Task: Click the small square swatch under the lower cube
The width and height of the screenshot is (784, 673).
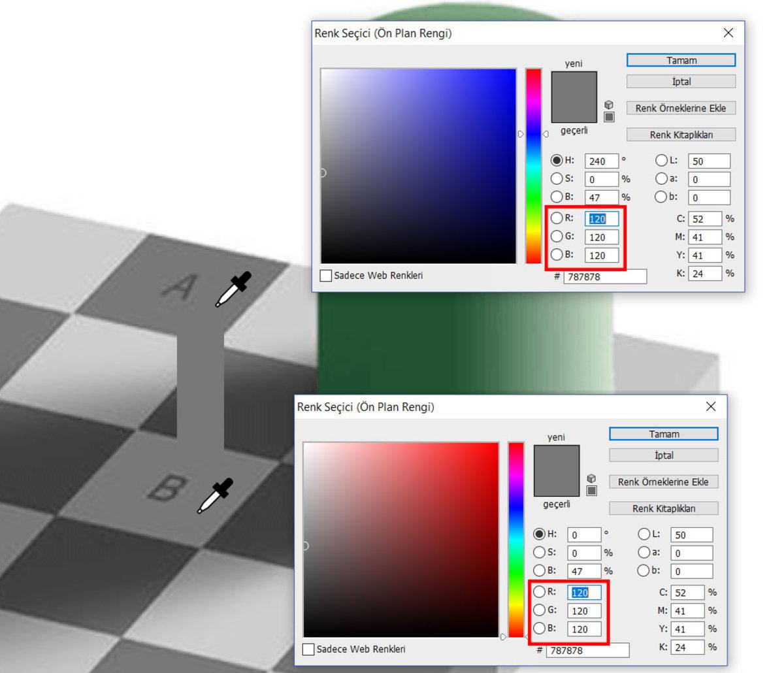Action: pos(591,491)
